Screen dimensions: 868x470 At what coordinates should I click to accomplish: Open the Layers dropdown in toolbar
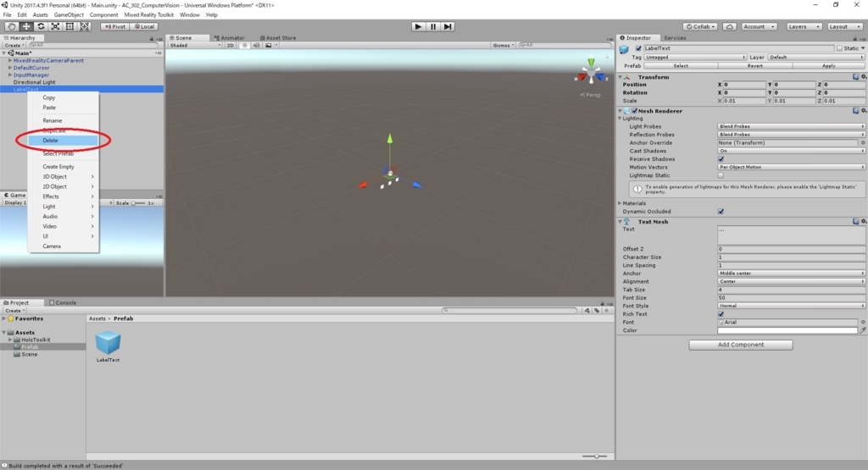pos(804,26)
